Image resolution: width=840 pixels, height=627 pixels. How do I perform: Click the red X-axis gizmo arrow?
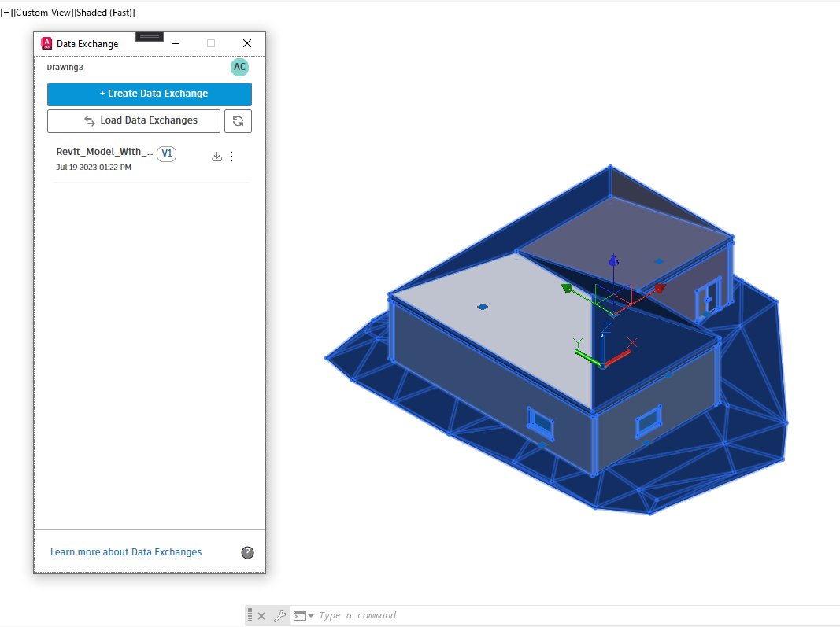(x=660, y=288)
